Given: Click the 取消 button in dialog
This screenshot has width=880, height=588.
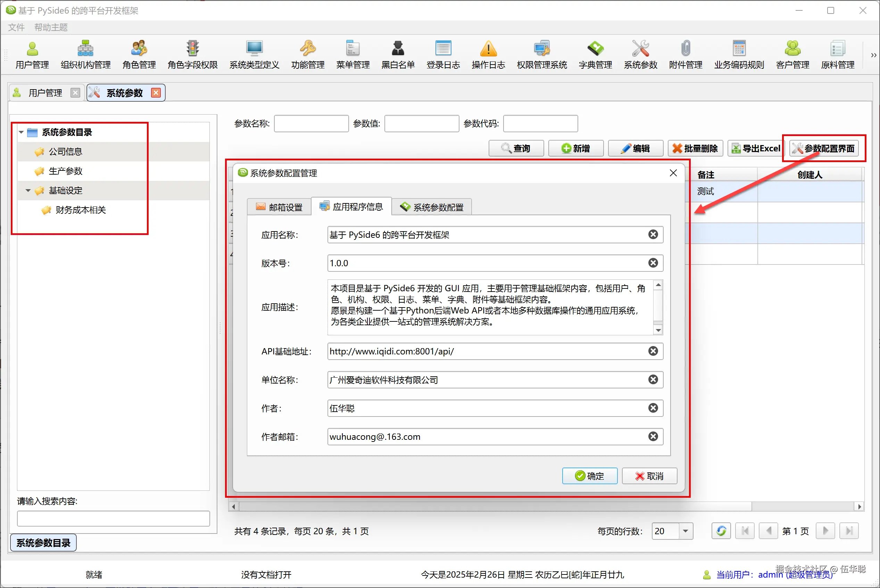Looking at the screenshot, I should click(x=649, y=476).
